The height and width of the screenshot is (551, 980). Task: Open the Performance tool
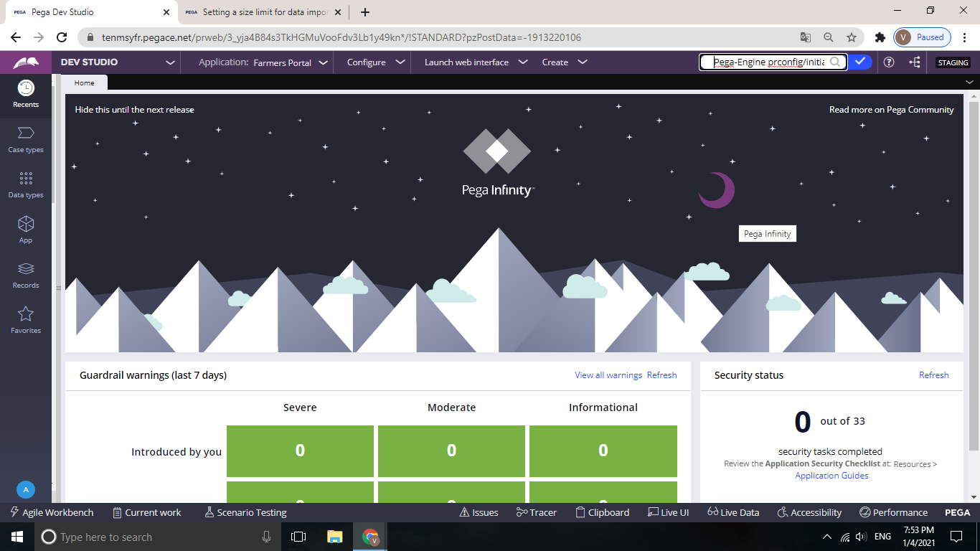point(893,512)
